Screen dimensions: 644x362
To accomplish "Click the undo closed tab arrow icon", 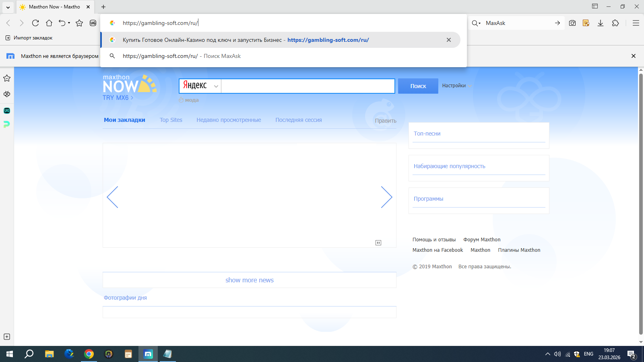I will 62,23.
